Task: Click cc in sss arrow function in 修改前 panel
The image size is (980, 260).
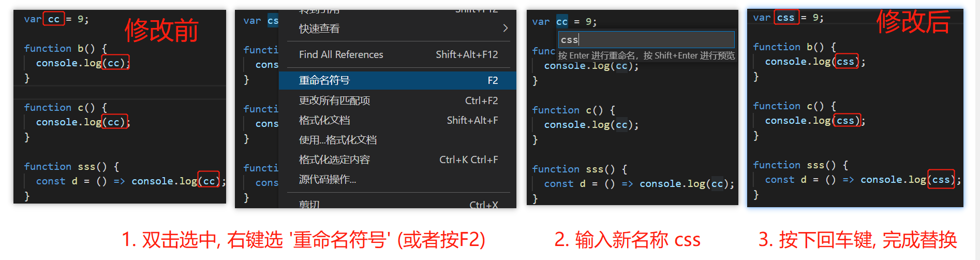Action: (x=209, y=181)
